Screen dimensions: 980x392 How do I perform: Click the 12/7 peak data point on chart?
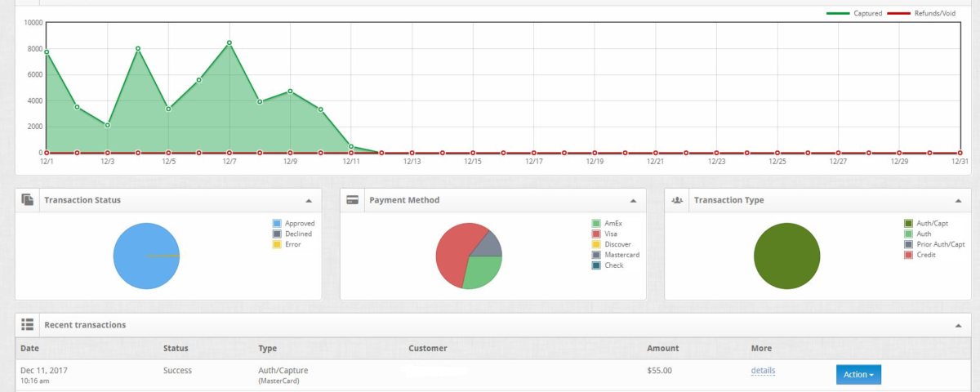point(229,42)
